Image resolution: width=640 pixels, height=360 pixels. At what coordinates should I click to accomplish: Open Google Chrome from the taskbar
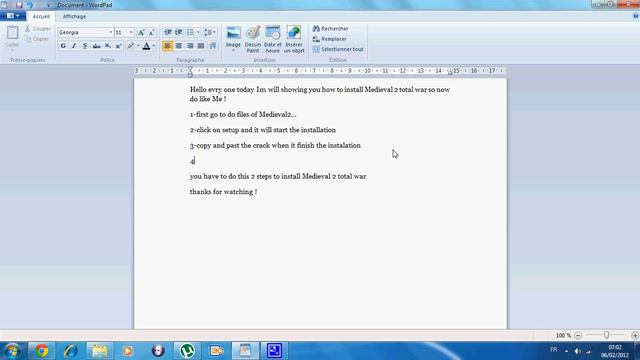41,351
